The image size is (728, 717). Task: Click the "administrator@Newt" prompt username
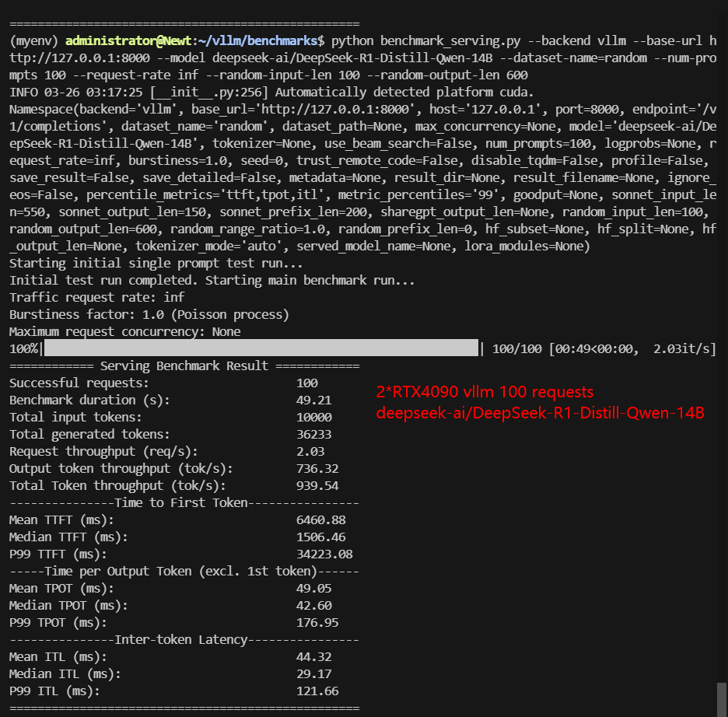[125, 40]
